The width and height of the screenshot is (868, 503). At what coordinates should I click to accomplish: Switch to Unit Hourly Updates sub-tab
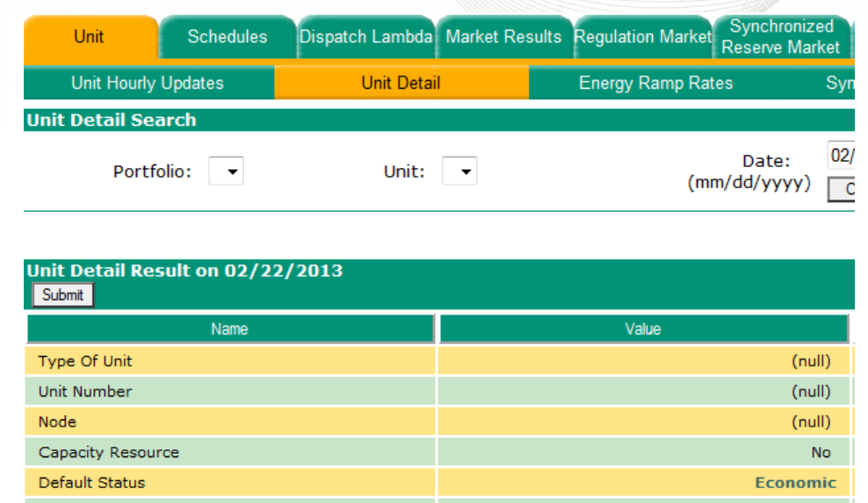[148, 84]
